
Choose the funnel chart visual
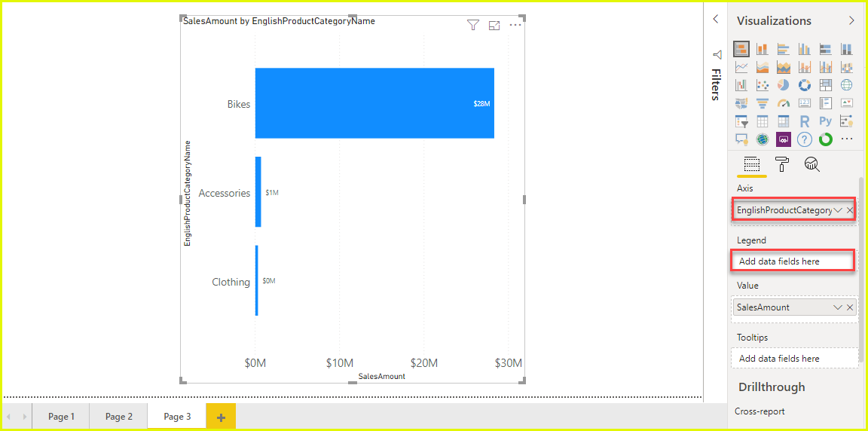click(x=762, y=103)
